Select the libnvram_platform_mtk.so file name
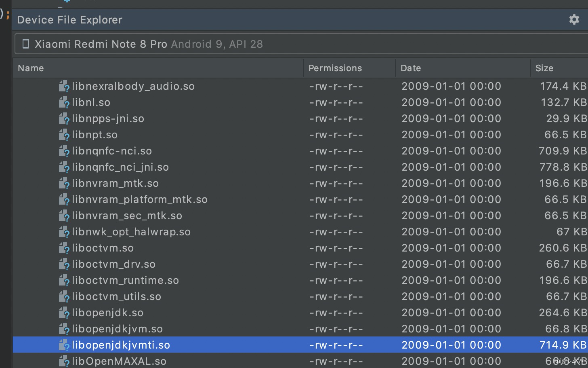The height and width of the screenshot is (368, 588). (140, 199)
